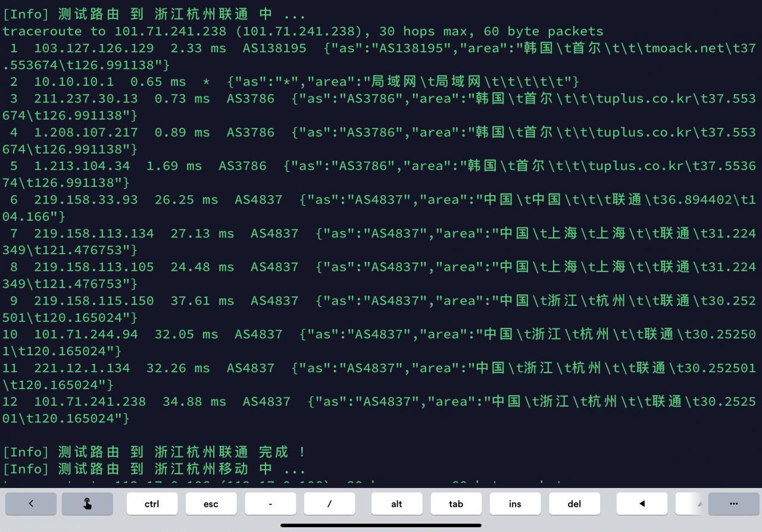The image size is (762, 532).
Task: Tap the alt modifier key
Action: (x=397, y=504)
